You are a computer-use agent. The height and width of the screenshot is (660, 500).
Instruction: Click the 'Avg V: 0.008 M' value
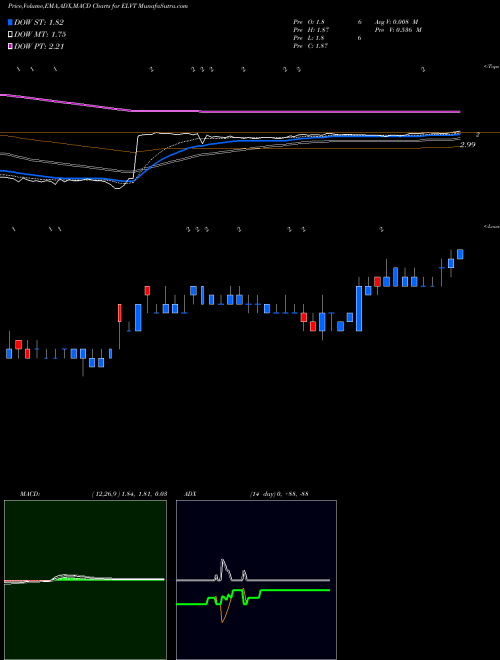pyautogui.click(x=396, y=22)
